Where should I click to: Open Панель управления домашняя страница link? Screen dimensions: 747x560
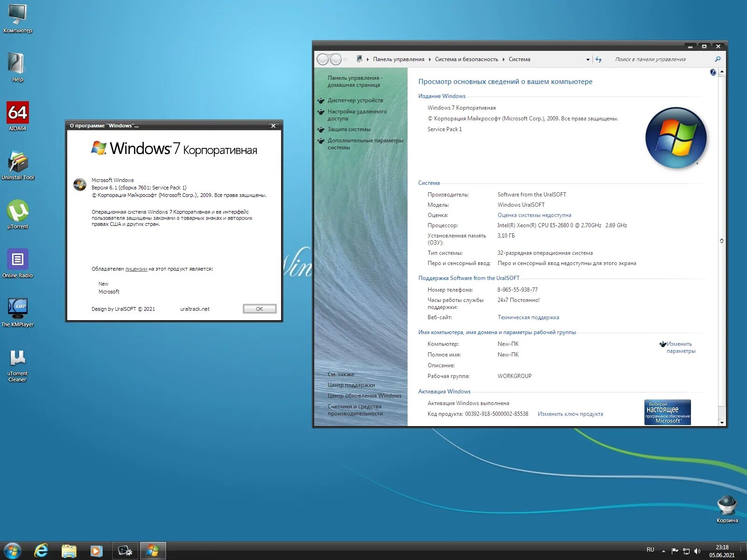point(355,81)
